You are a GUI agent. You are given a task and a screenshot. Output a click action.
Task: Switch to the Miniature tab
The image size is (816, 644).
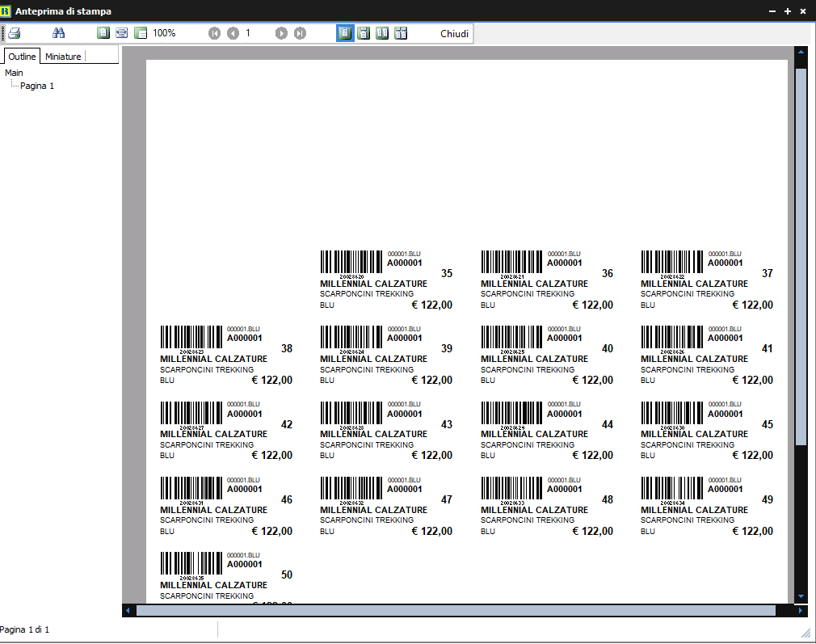pos(63,57)
